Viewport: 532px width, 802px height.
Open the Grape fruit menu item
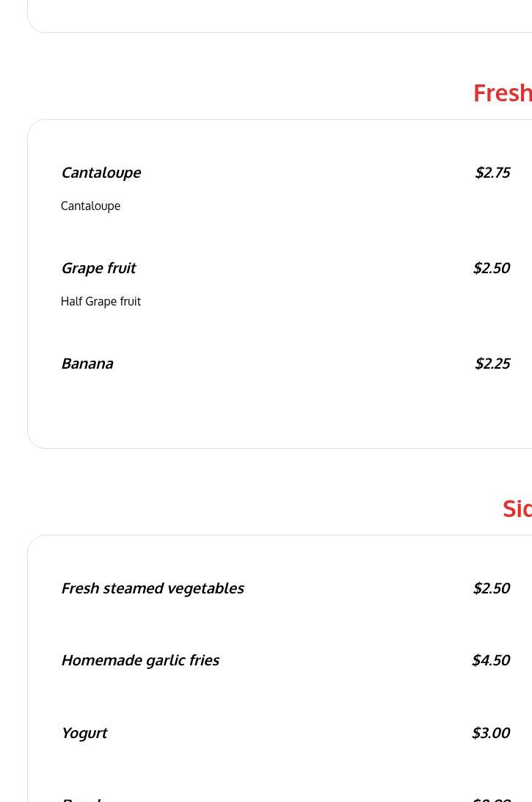point(98,268)
